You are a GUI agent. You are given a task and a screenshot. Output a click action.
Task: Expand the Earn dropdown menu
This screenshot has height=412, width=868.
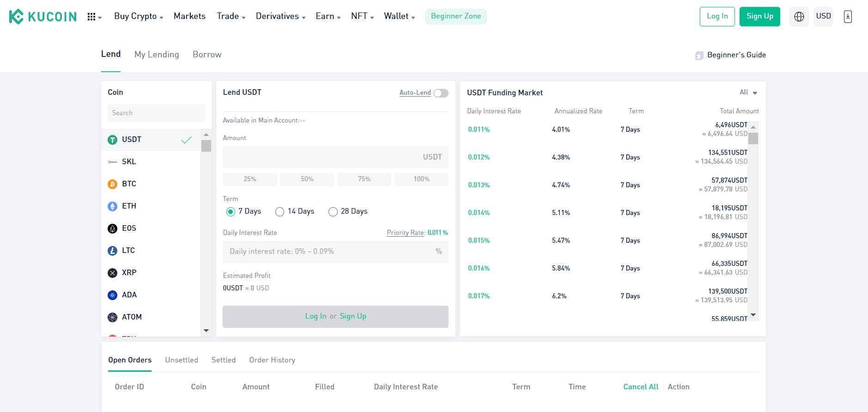point(328,16)
